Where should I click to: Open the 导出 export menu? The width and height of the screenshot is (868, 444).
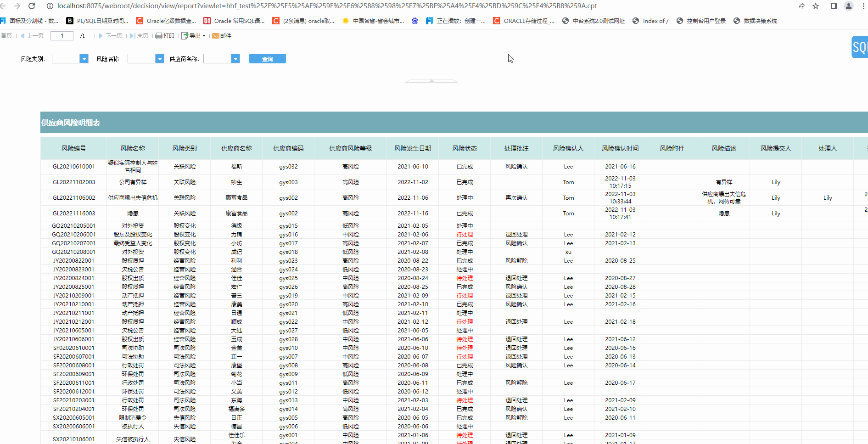[194, 36]
